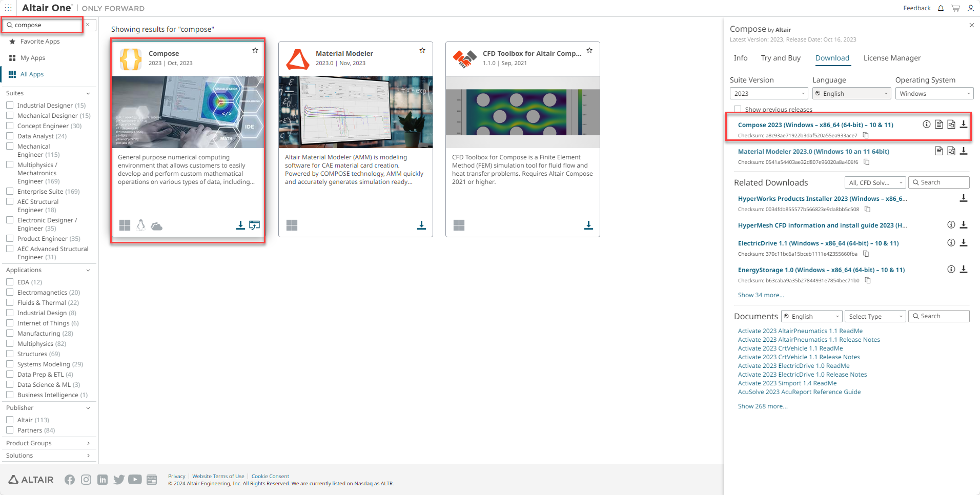The image size is (980, 495).
Task: Show 34 more related downloads
Action: tap(761, 295)
